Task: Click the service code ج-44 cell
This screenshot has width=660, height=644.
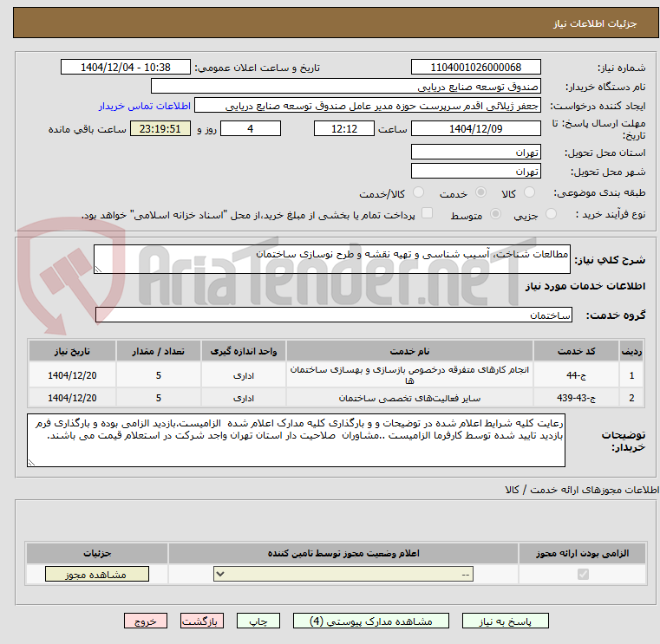Action: pos(576,375)
